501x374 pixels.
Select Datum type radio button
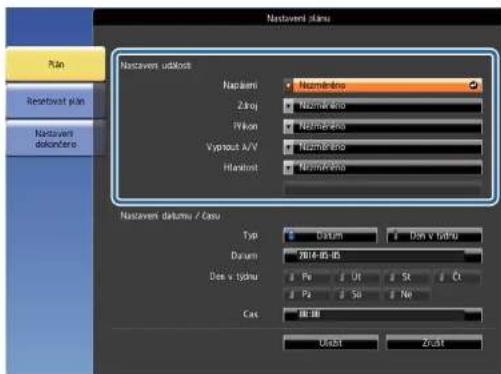click(x=330, y=236)
